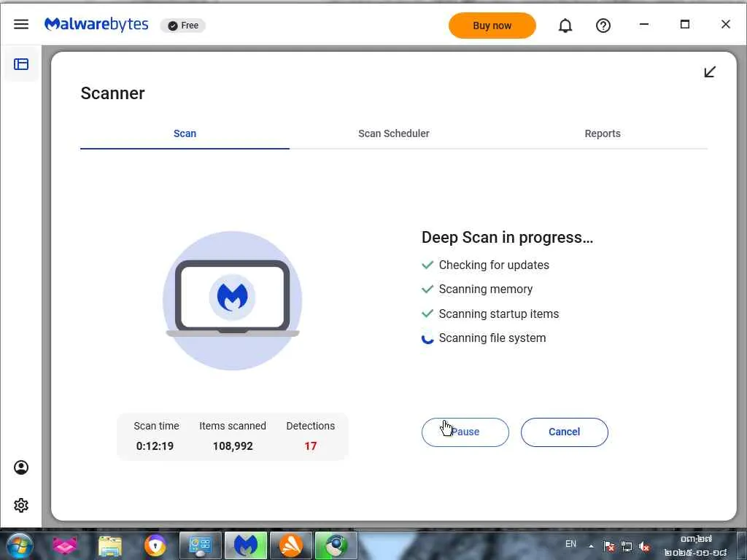Open the account profile icon
Viewport: 747px width, 560px height.
click(21, 467)
